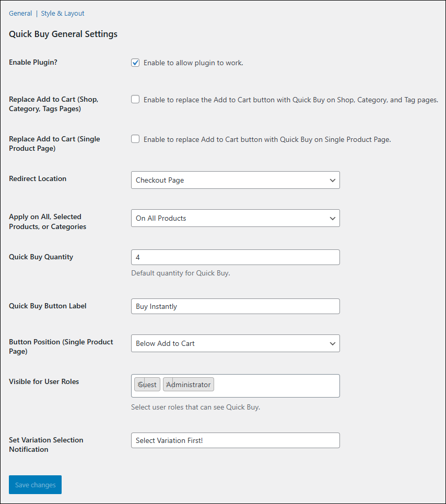Expand the On All Products dropdown
The image size is (446, 504).
[x=235, y=218]
